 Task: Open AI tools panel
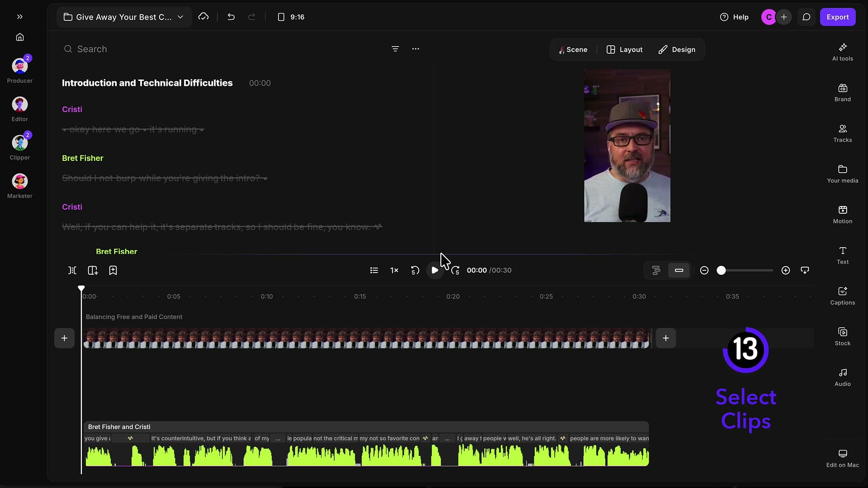pyautogui.click(x=843, y=52)
